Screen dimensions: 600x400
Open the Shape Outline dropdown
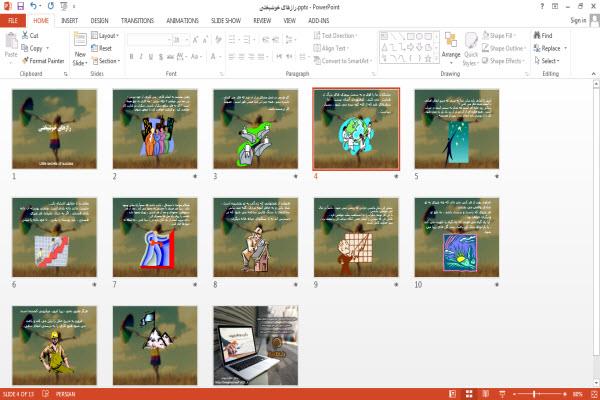[504, 48]
